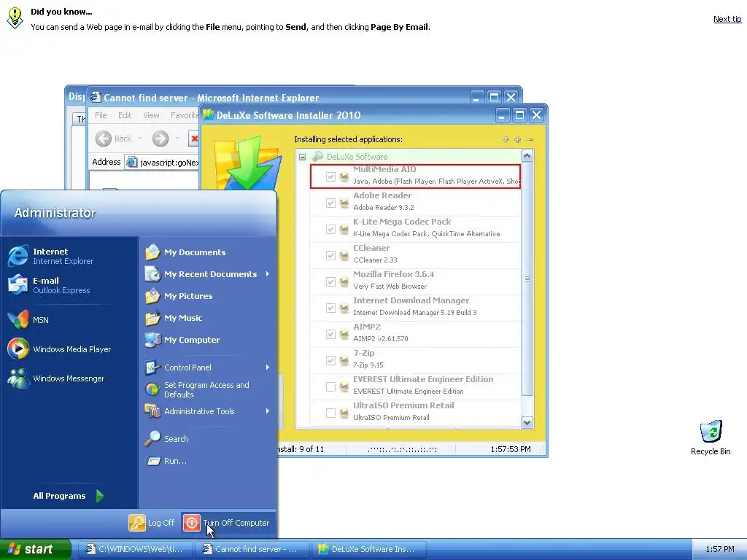Switch to C:\WINDOWS\Web taskbar item
747x560 pixels.
[x=135, y=549]
